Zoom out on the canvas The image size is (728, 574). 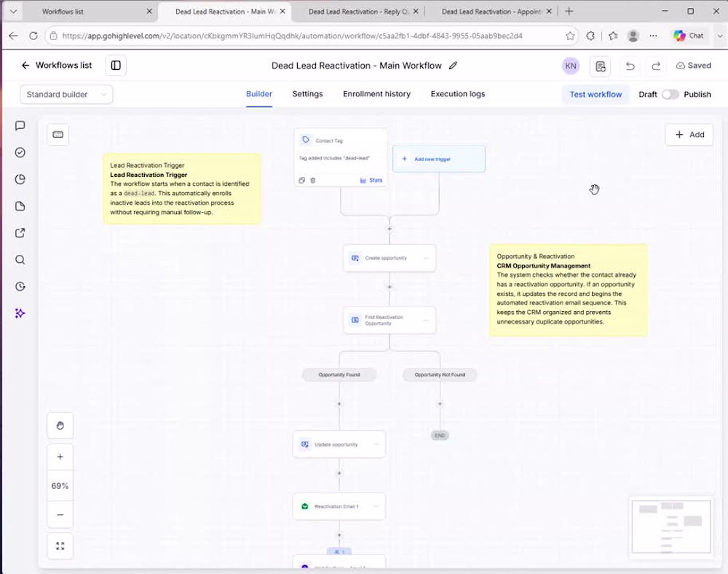(x=60, y=514)
